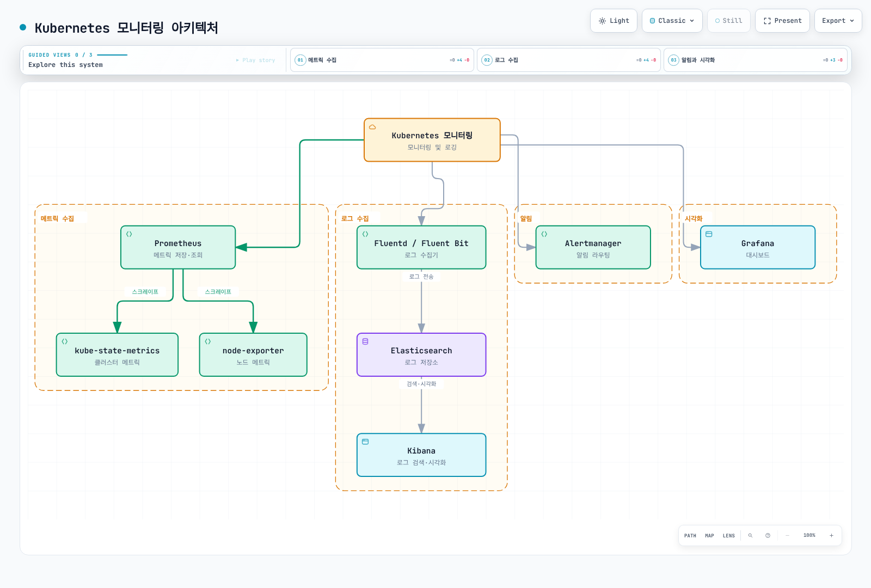Activate MAP mode in bottom toolbar
The image size is (871, 588).
pyautogui.click(x=709, y=536)
